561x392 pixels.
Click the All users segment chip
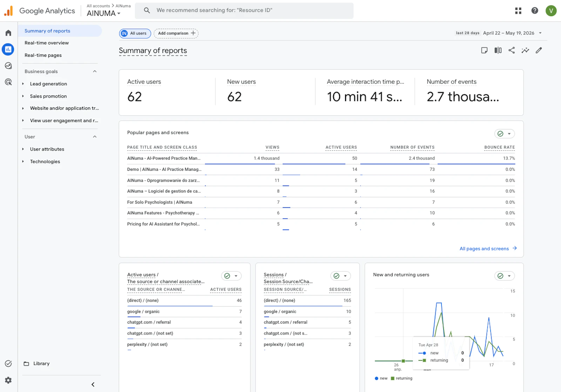click(135, 33)
